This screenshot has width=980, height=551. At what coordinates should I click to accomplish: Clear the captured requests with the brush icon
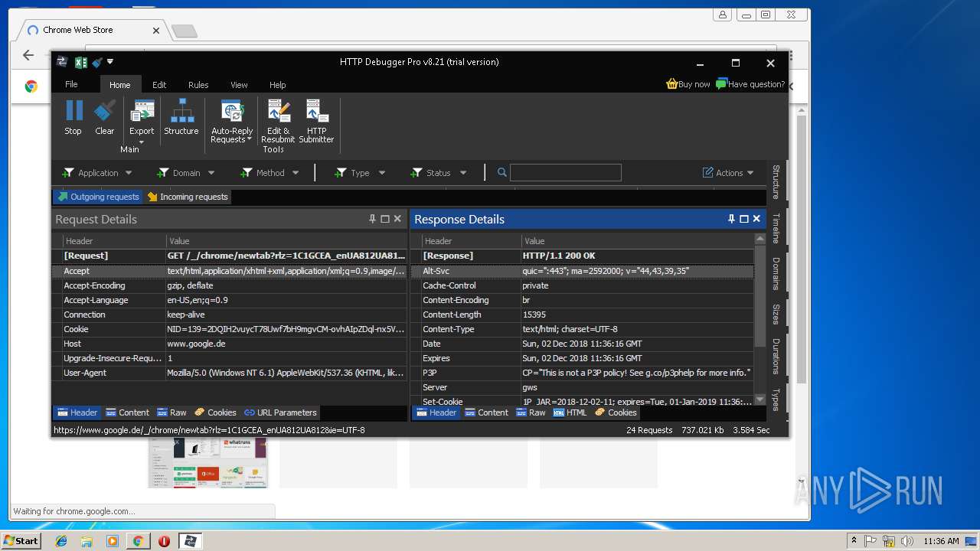click(x=105, y=118)
